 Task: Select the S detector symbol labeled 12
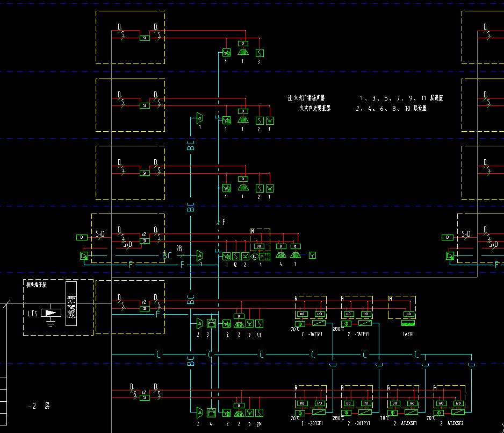pyautogui.click(x=236, y=256)
